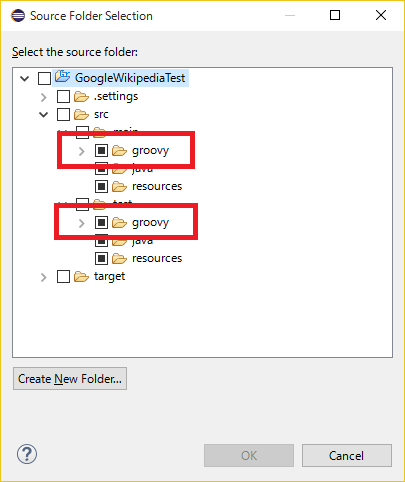Screen dimensions: 405x482
Task: Click the Create New Folder button
Action: [70, 379]
